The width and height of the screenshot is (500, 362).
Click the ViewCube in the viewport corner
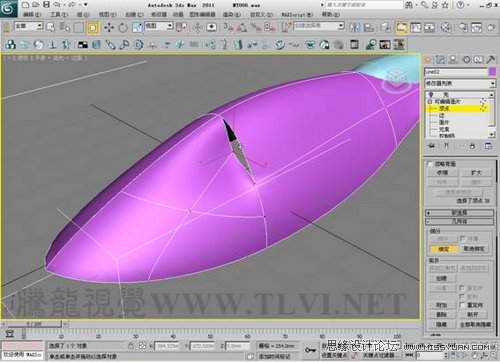click(396, 80)
